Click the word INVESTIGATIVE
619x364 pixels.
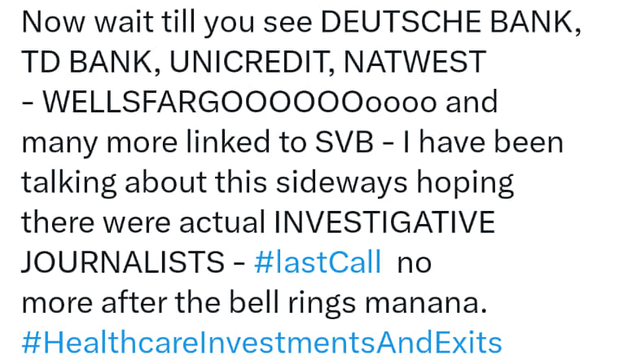coord(384,222)
